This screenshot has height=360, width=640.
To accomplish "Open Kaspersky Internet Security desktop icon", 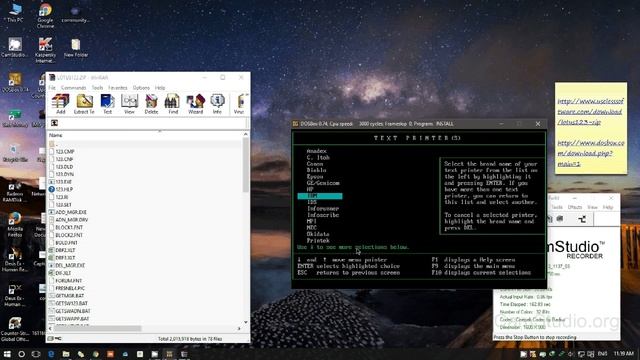I will click(45, 50).
